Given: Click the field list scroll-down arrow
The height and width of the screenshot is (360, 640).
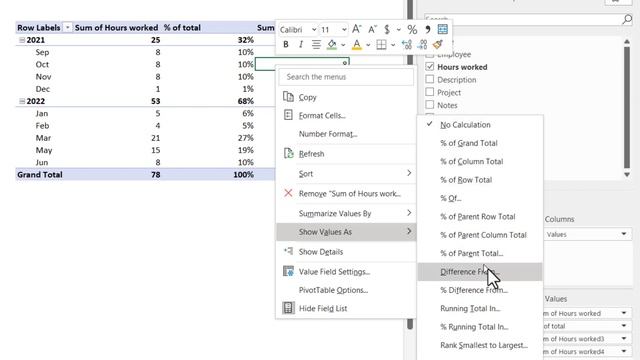Looking at the screenshot, I should click(x=627, y=175).
